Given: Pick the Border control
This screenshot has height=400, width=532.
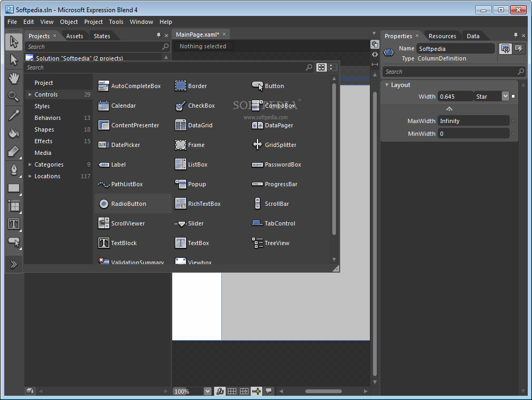Looking at the screenshot, I should (191, 86).
